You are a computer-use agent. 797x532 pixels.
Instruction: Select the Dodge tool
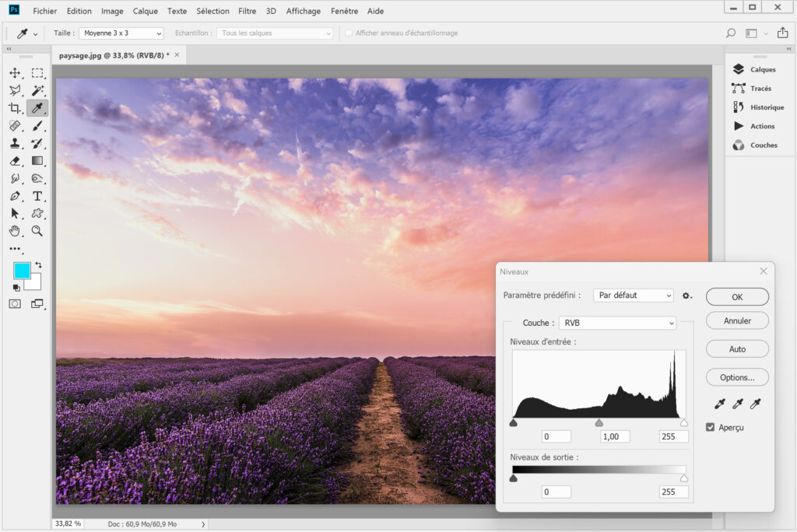(x=37, y=178)
